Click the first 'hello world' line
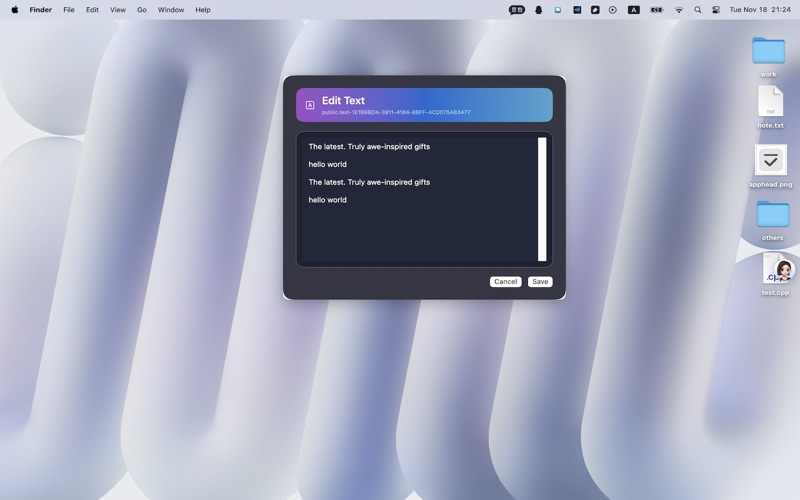The height and width of the screenshot is (500, 800). tap(327, 164)
